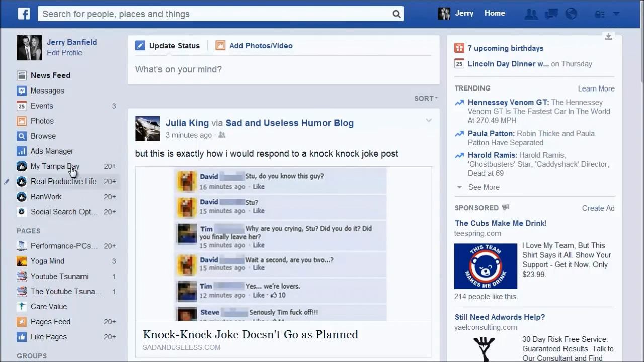Click the Browse sidebar icon
Screen dimensions: 644x362
[21, 136]
